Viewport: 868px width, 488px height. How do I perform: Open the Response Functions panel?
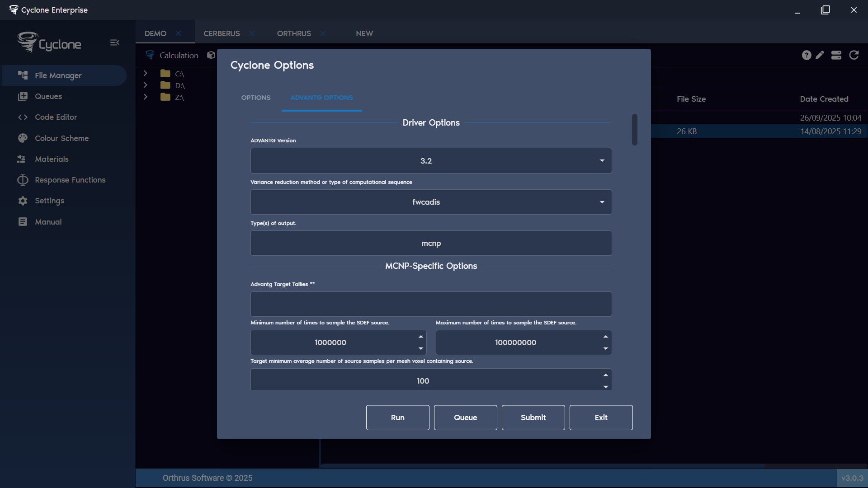[x=70, y=180]
